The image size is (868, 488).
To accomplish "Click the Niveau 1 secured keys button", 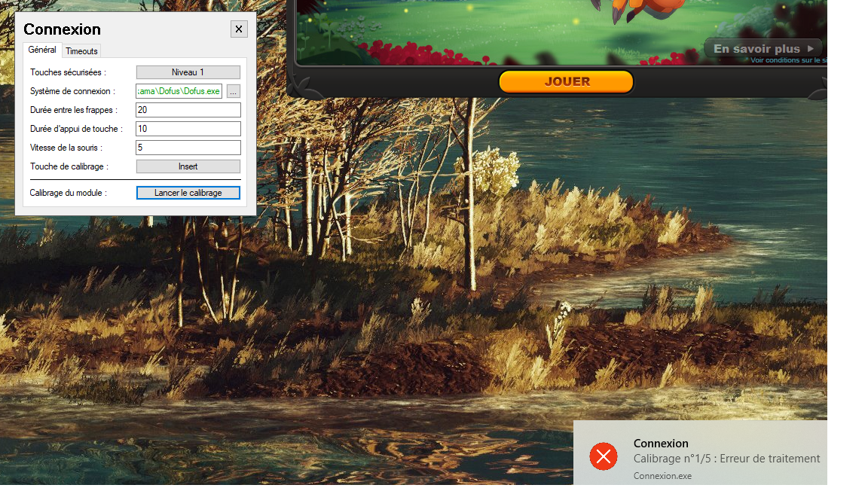I will tap(188, 72).
